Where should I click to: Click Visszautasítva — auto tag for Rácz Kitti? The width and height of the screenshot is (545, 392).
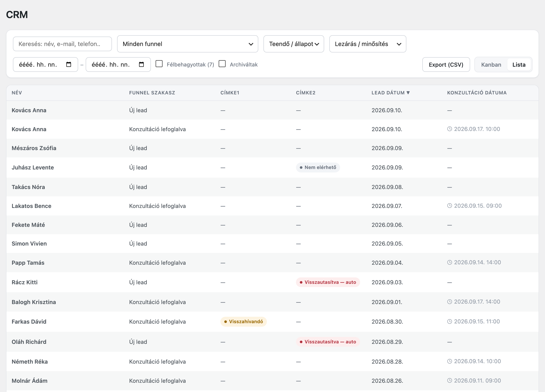pos(328,282)
